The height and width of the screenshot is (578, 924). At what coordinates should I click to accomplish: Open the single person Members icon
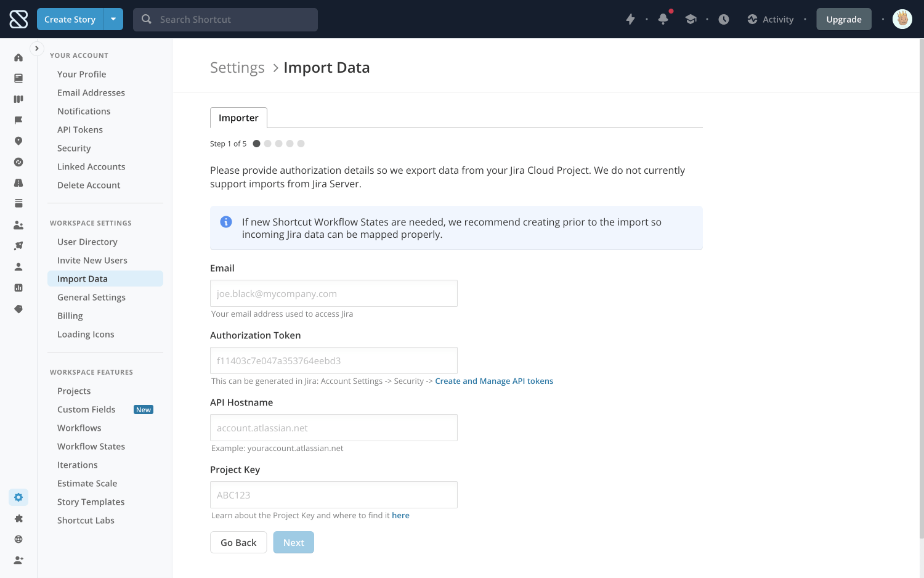pyautogui.click(x=18, y=267)
